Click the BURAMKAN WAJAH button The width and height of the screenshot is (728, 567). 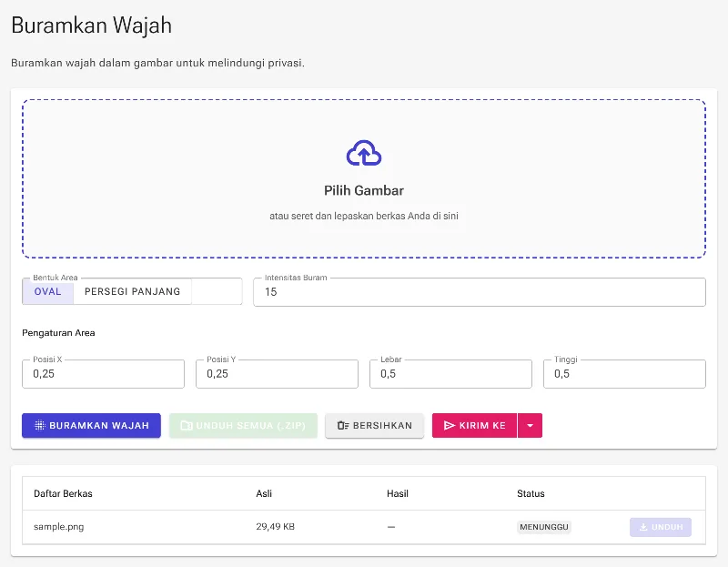tap(92, 425)
